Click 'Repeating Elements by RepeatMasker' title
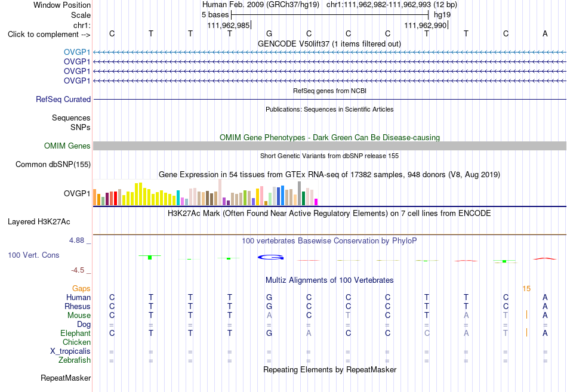 point(329,369)
